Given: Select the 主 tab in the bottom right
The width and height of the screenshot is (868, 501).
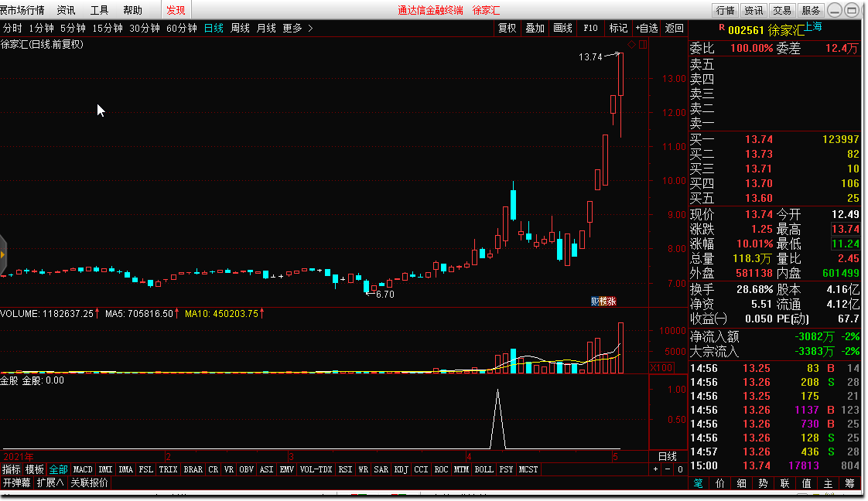Looking at the screenshot, I should pos(828,484).
